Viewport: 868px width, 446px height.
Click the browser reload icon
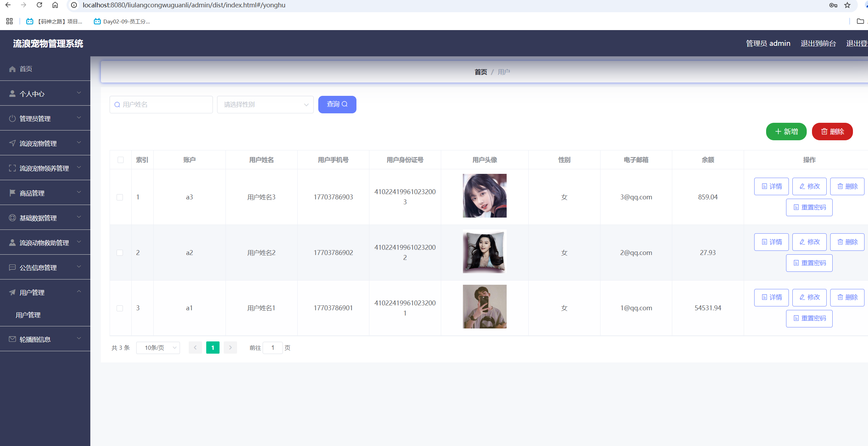click(39, 5)
